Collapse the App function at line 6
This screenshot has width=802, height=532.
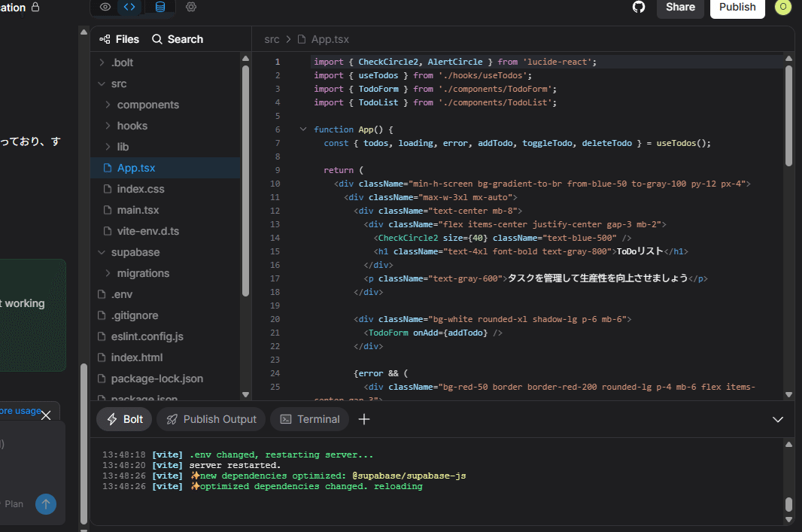(303, 129)
